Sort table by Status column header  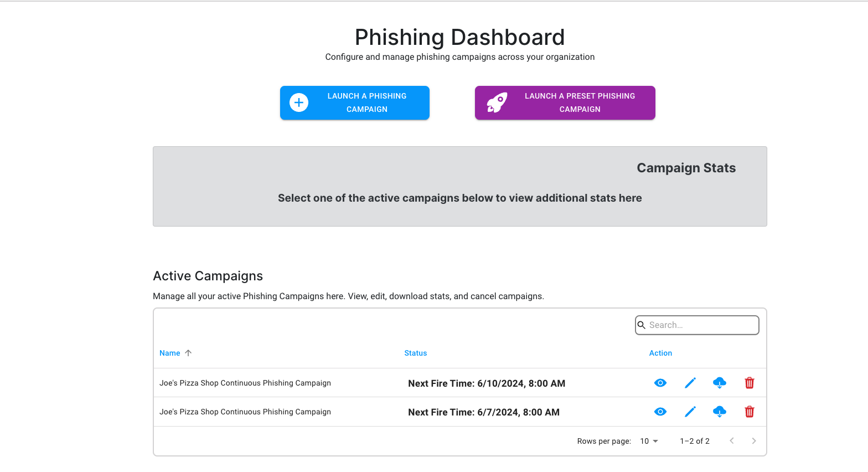416,353
